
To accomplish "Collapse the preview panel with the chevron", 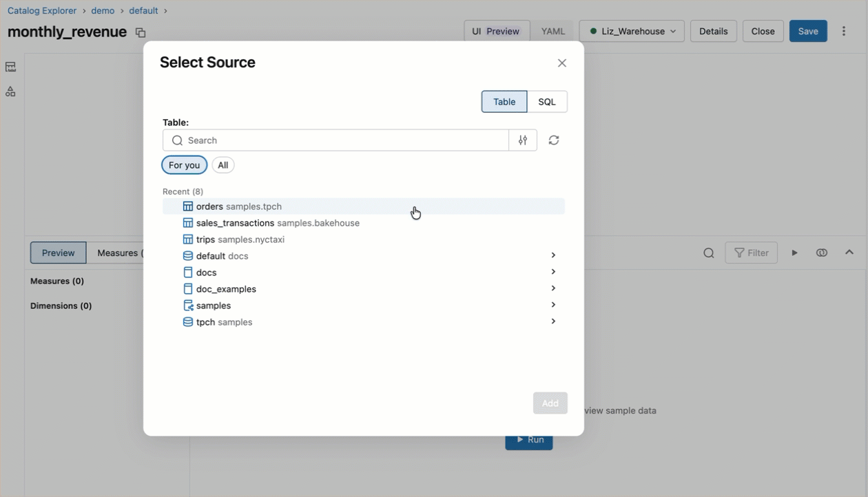I will (x=849, y=253).
